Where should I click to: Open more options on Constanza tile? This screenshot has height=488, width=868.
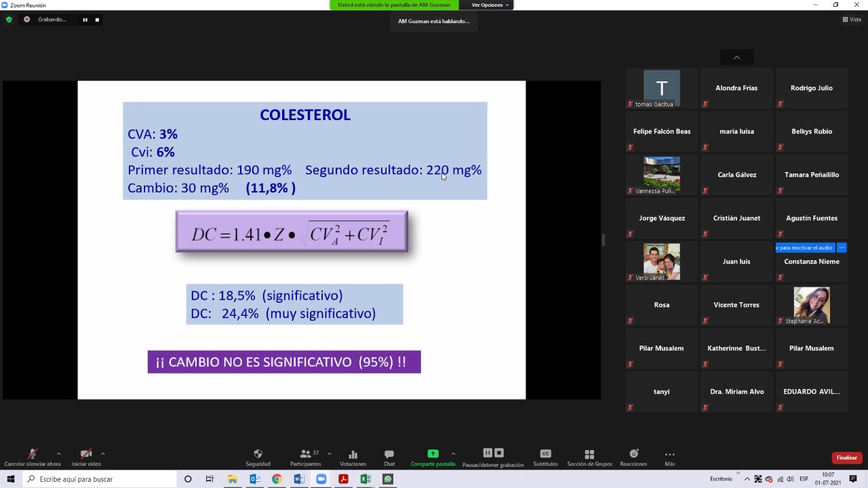(x=842, y=247)
